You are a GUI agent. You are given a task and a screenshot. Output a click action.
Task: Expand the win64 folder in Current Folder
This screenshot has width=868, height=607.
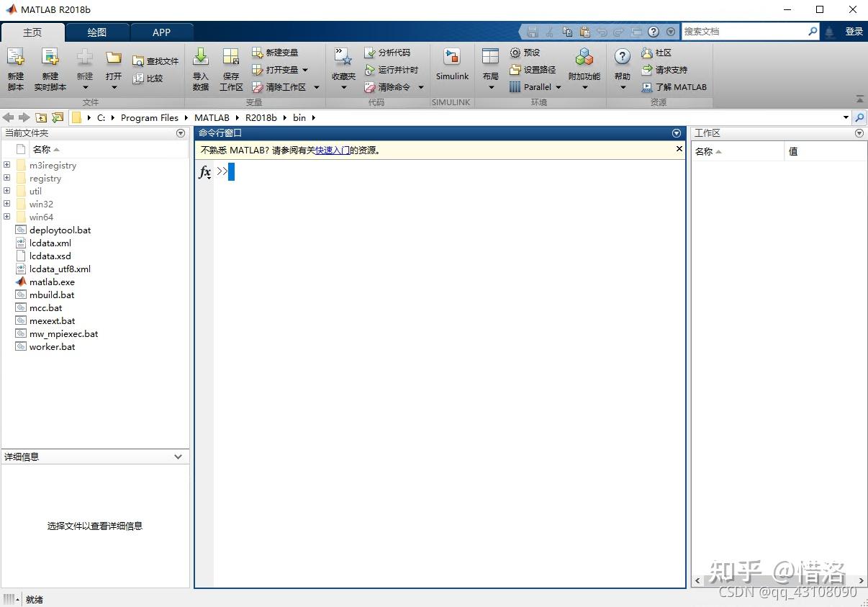6,217
